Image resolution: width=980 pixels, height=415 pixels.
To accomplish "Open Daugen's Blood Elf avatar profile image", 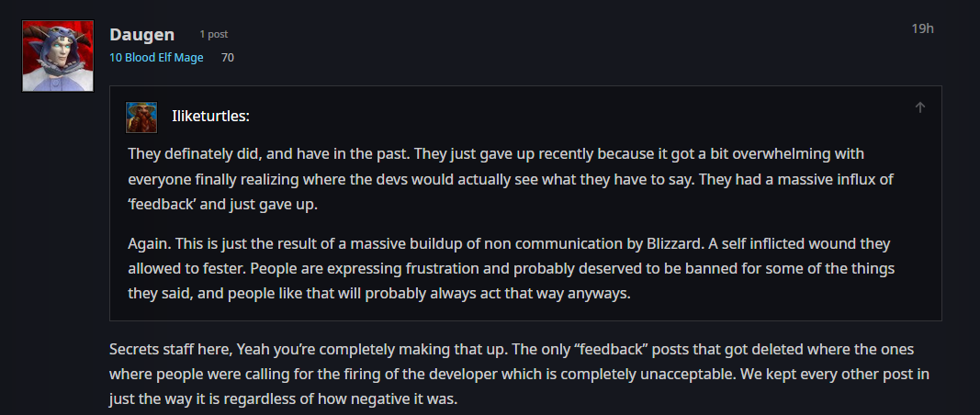I will pyautogui.click(x=58, y=56).
